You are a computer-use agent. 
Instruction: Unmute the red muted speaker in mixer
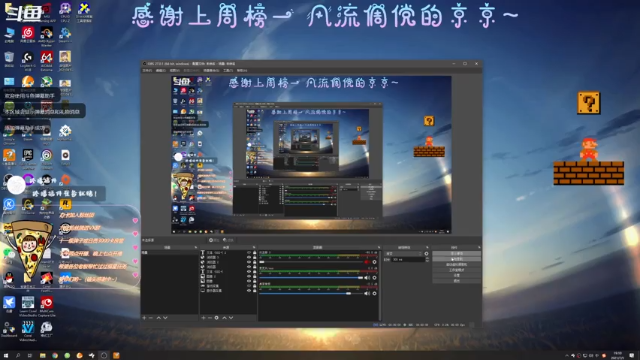pos(367,262)
